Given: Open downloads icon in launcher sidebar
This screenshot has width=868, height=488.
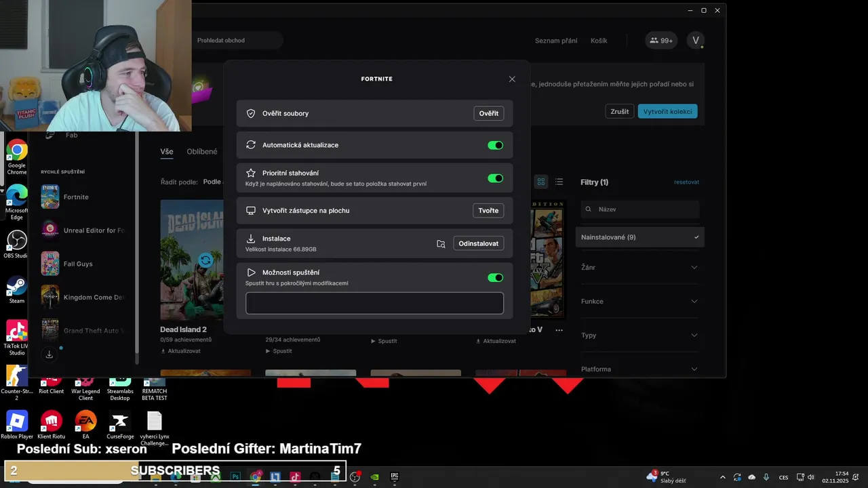Looking at the screenshot, I should tap(50, 354).
